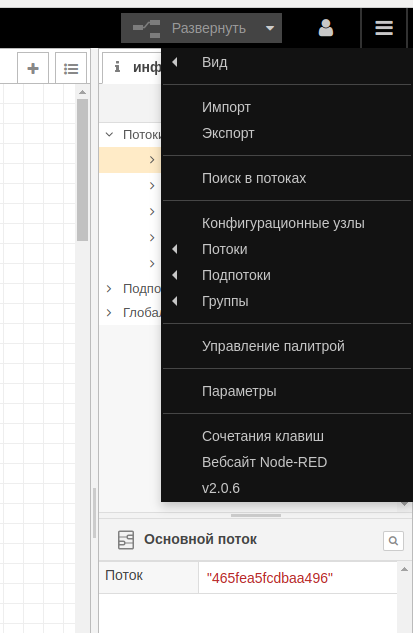Add a new flow tab with plus button
Image resolution: width=413 pixels, height=633 pixels.
pyautogui.click(x=33, y=68)
